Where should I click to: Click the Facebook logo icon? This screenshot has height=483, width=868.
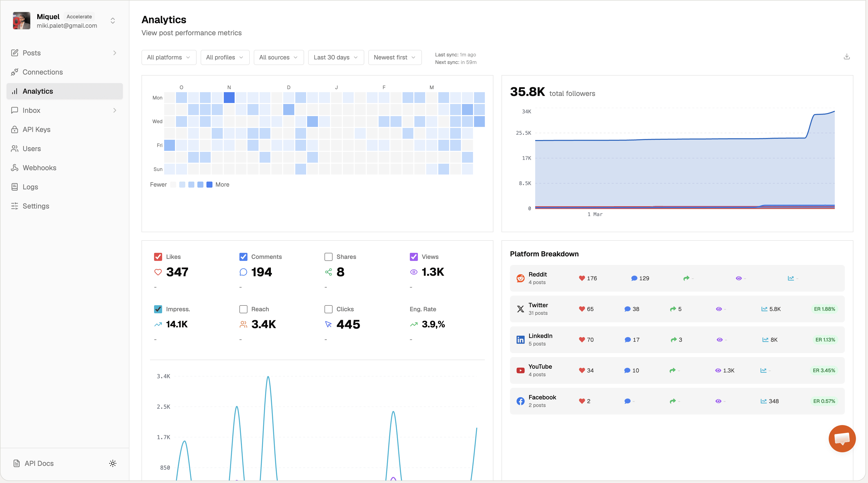[520, 401]
